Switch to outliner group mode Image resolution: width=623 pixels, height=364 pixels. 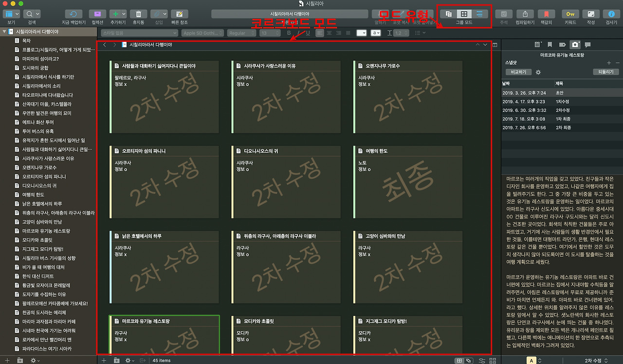480,14
